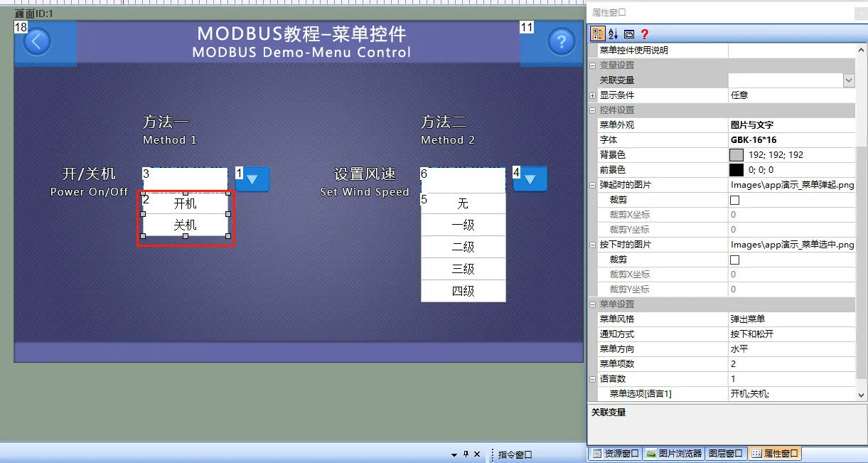Collapse the 菜单设置 section

point(593,304)
